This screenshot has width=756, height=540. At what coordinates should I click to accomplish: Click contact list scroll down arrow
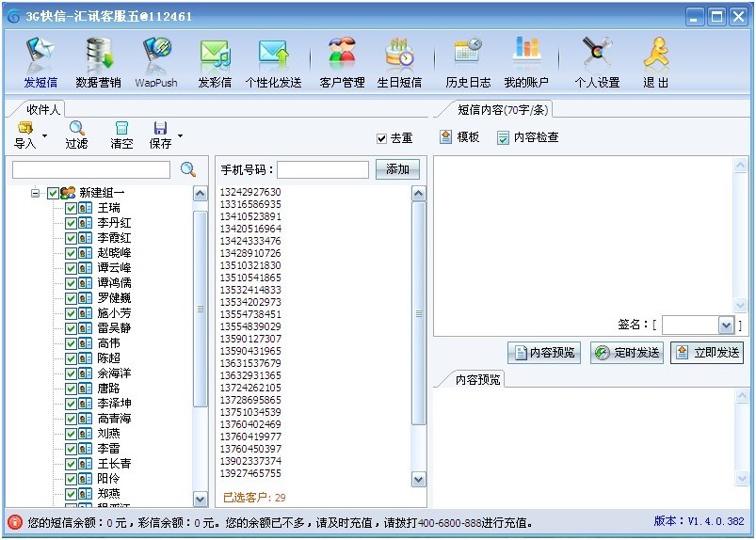[201, 499]
